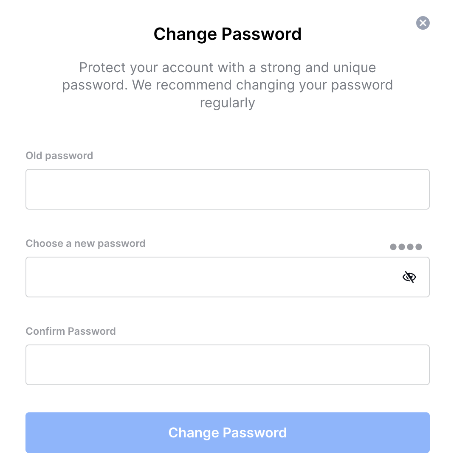Click the Change Password dialog title
Screen dimensions: 451x476
[x=228, y=34]
